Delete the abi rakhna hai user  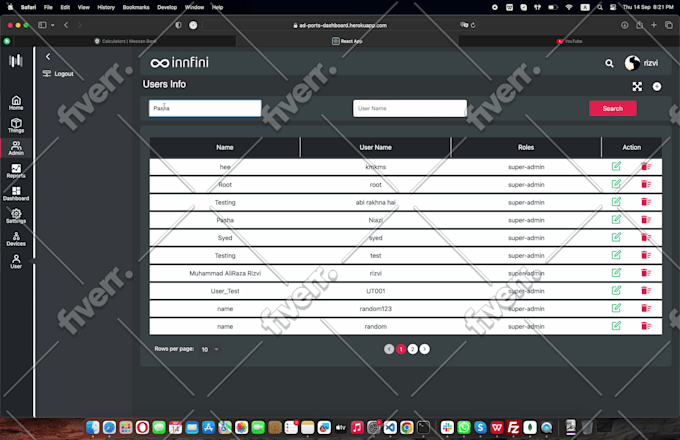pos(646,202)
